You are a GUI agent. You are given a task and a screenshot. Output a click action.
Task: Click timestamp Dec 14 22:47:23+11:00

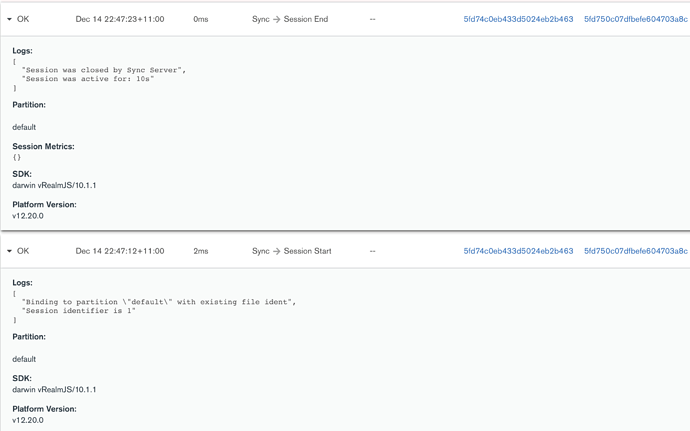120,19
